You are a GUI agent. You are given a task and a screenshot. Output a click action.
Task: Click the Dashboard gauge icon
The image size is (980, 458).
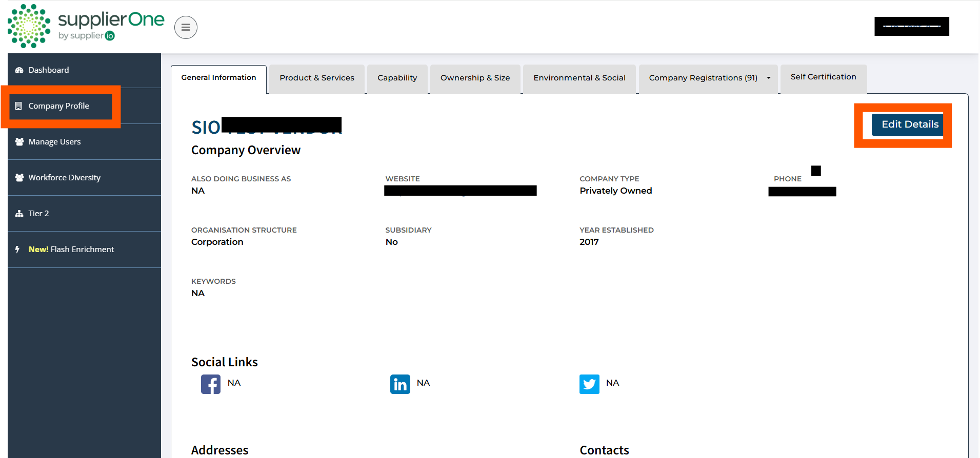pos(19,70)
